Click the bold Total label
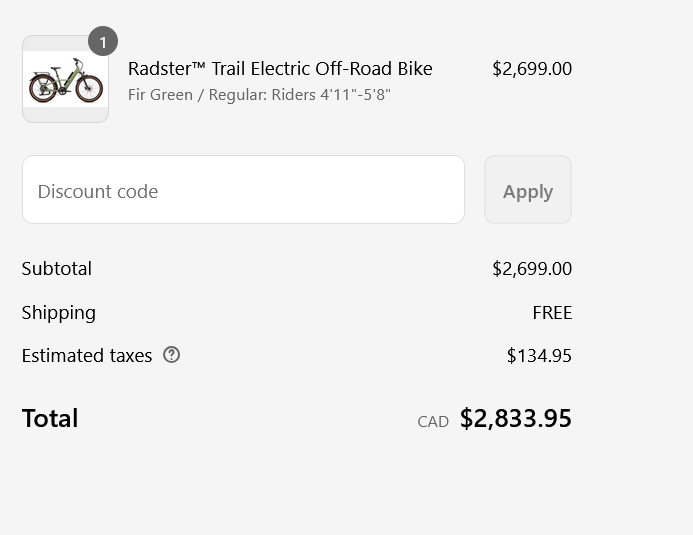This screenshot has width=693, height=535. coord(50,418)
